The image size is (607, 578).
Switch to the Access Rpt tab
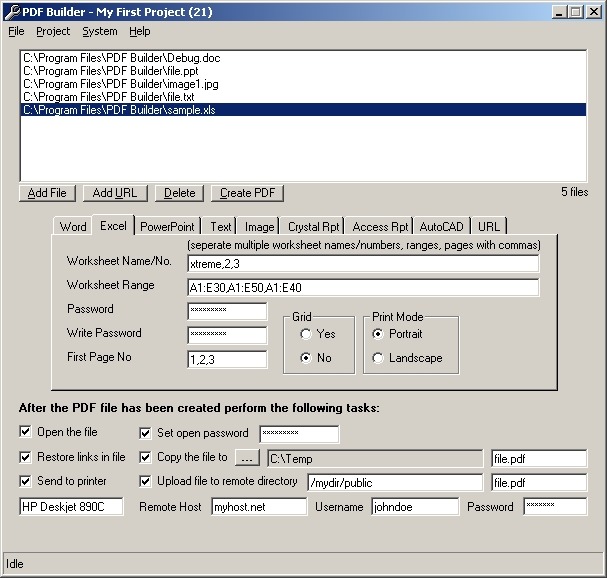[x=380, y=226]
